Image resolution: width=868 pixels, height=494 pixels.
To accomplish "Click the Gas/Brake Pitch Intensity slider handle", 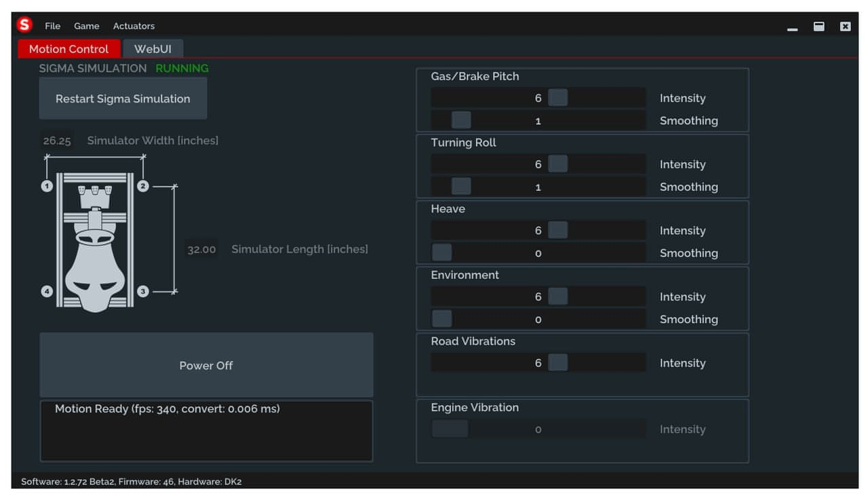I will tap(557, 98).
